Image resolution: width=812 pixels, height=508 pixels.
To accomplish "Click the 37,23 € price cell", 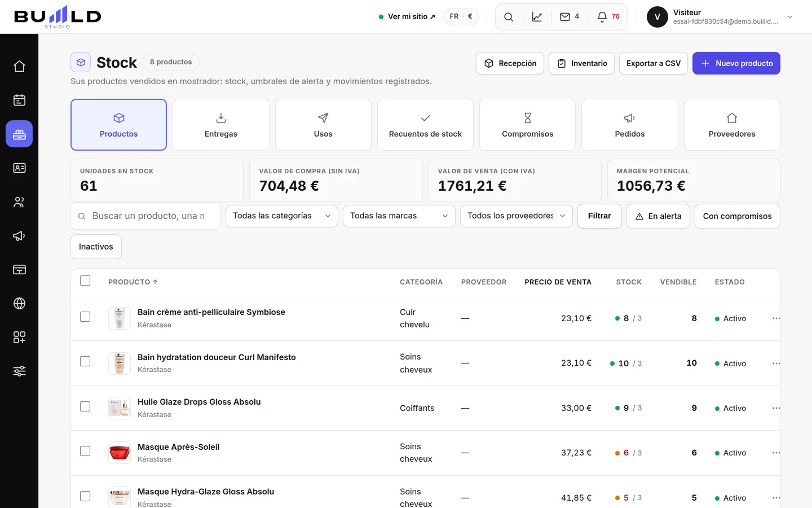I will point(576,453).
